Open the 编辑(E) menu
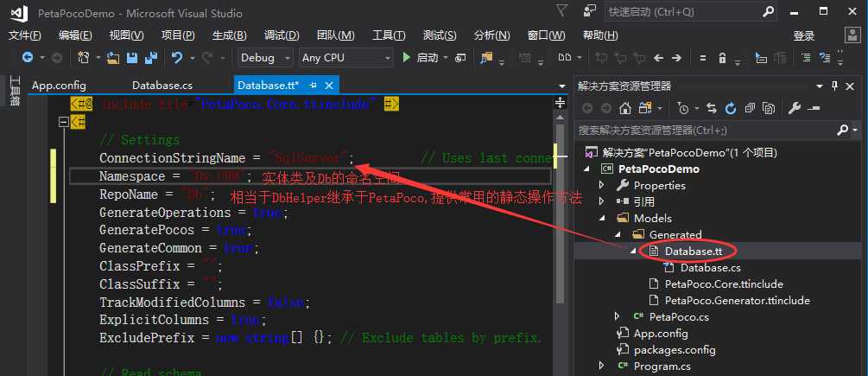The width and height of the screenshot is (868, 376). [75, 35]
